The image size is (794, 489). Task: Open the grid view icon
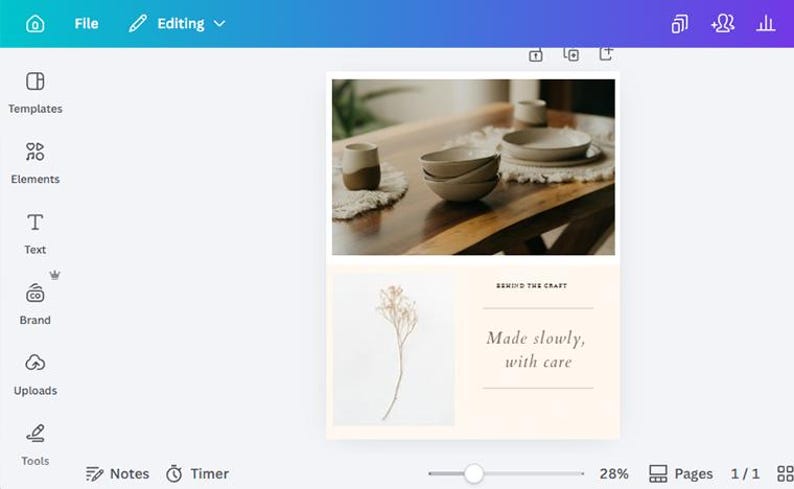[x=785, y=474]
